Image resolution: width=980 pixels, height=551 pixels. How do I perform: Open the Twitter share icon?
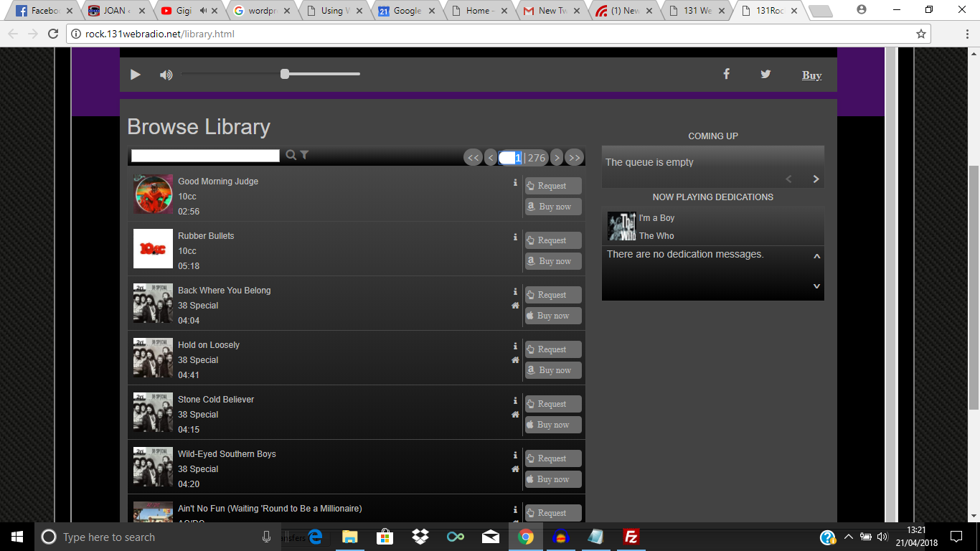click(765, 74)
